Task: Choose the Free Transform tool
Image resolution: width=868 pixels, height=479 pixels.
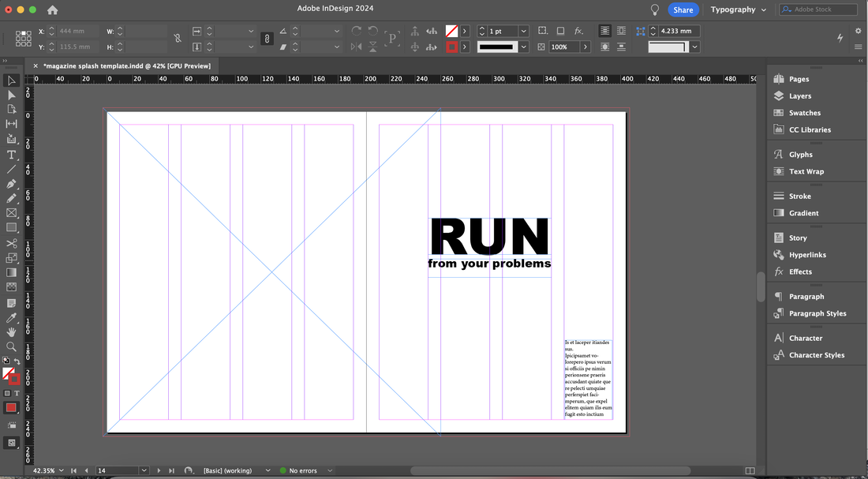Action: [x=11, y=258]
